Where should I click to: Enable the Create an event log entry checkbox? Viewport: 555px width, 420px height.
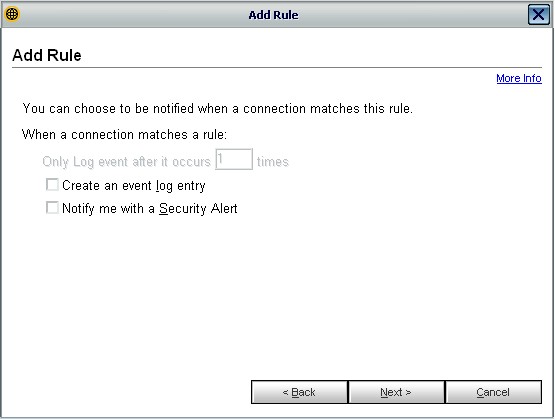tap(52, 185)
